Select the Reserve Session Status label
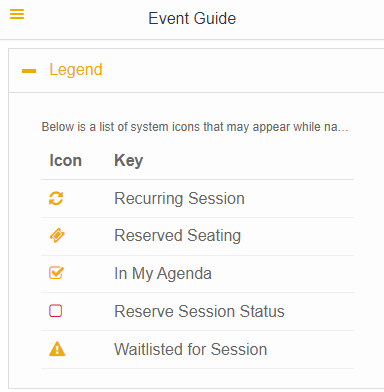Viewport: 384px width, 392px height. point(199,311)
